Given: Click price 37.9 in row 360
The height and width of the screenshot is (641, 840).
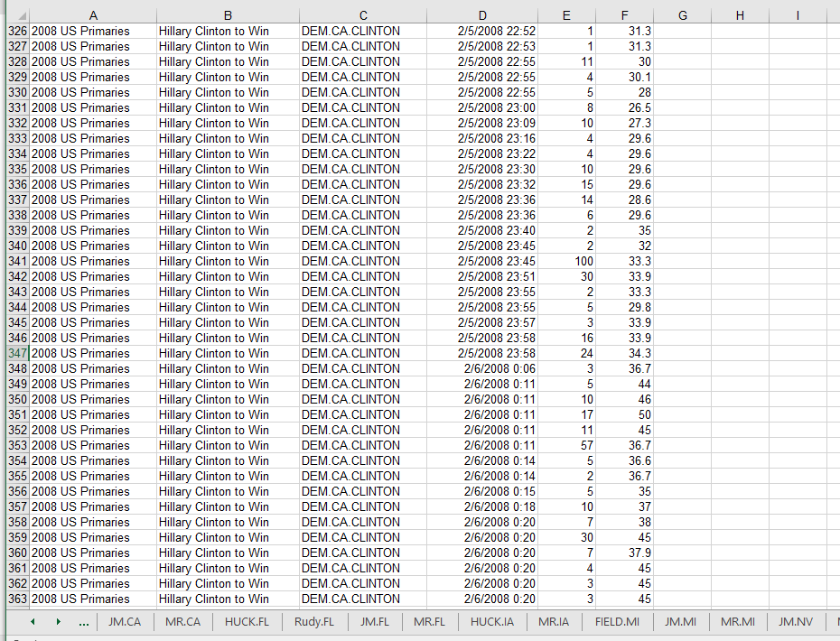Looking at the screenshot, I should click(x=624, y=553).
